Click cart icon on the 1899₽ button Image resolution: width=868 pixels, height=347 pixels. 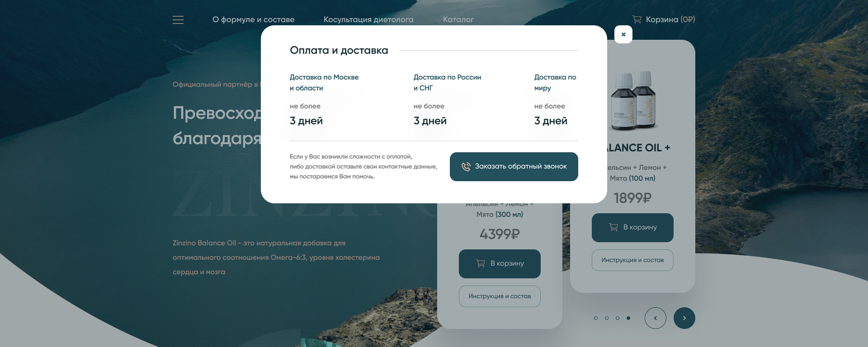coord(613,227)
